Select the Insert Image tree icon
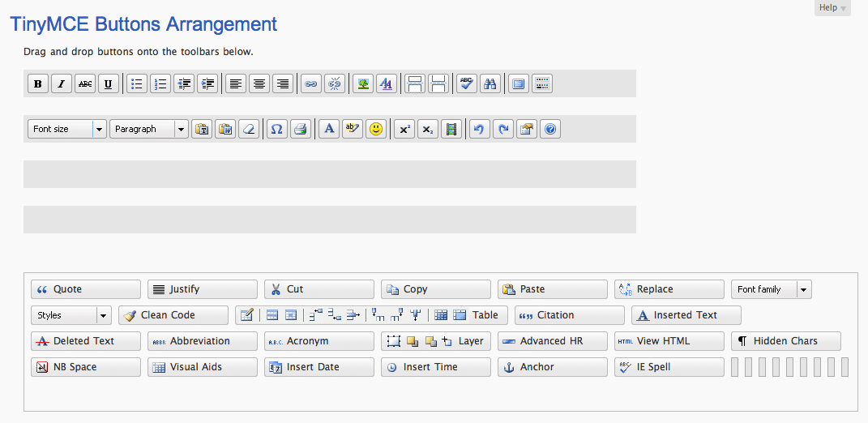Image resolution: width=868 pixels, height=423 pixels. tap(362, 83)
